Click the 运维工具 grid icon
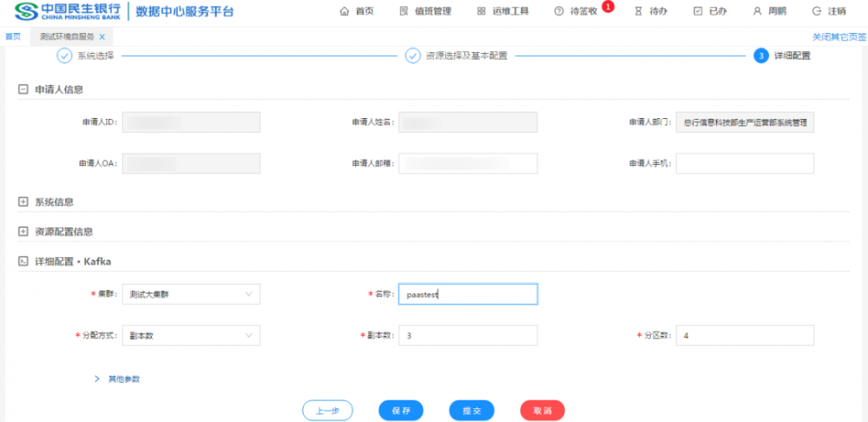This screenshot has width=868, height=422. pos(481,11)
